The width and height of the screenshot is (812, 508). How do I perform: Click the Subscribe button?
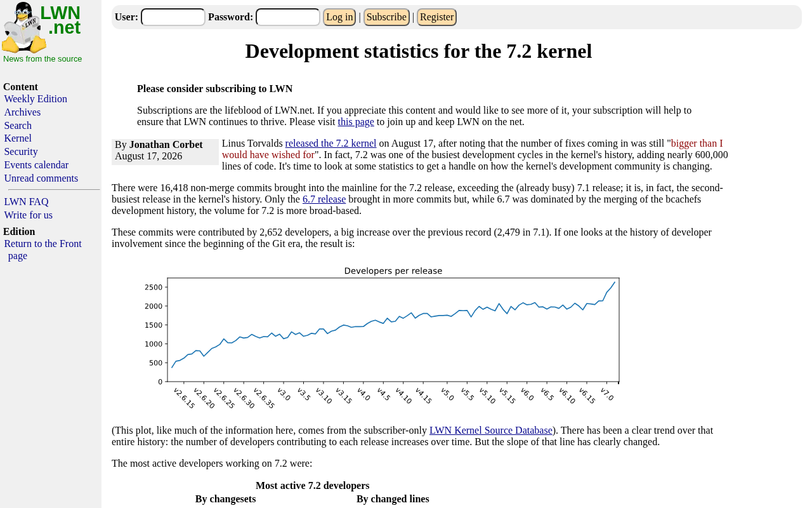point(386,17)
